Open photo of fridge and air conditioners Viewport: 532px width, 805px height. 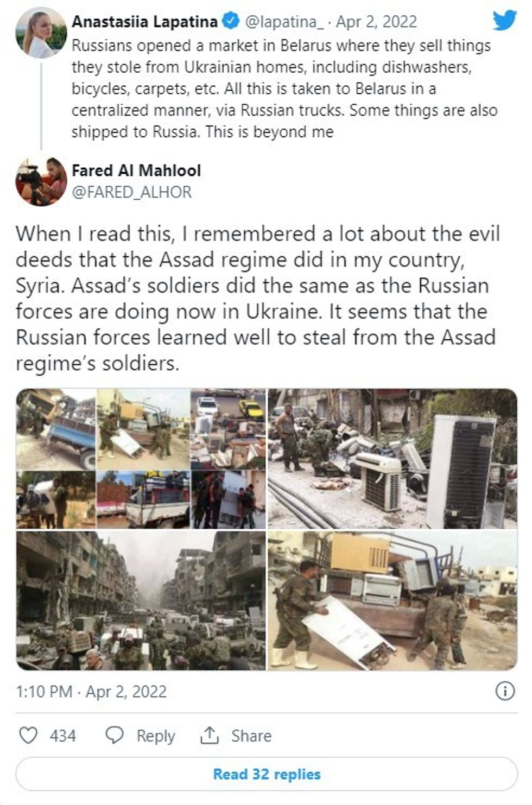392,459
